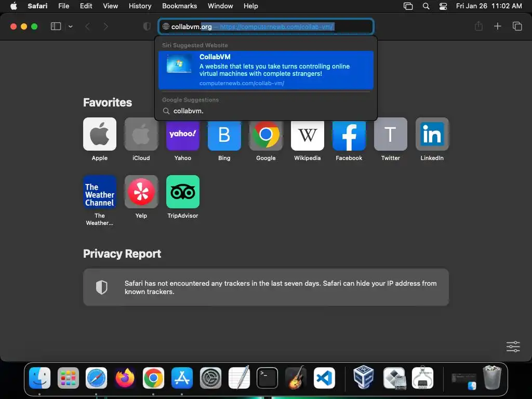This screenshot has height=399, width=532.
Task: Click Safari compass icon in the Dock
Action: click(96, 378)
